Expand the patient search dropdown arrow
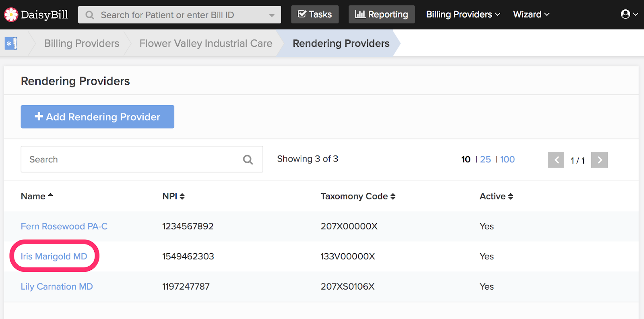Screen dimensions: 644x319 click(272, 15)
